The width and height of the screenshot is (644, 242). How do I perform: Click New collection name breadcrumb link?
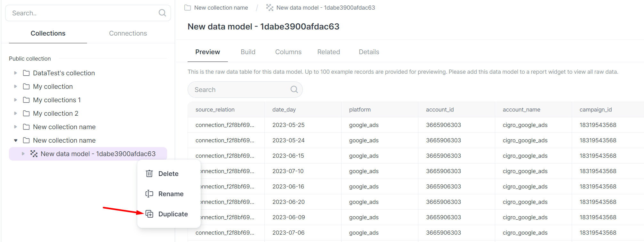(221, 8)
